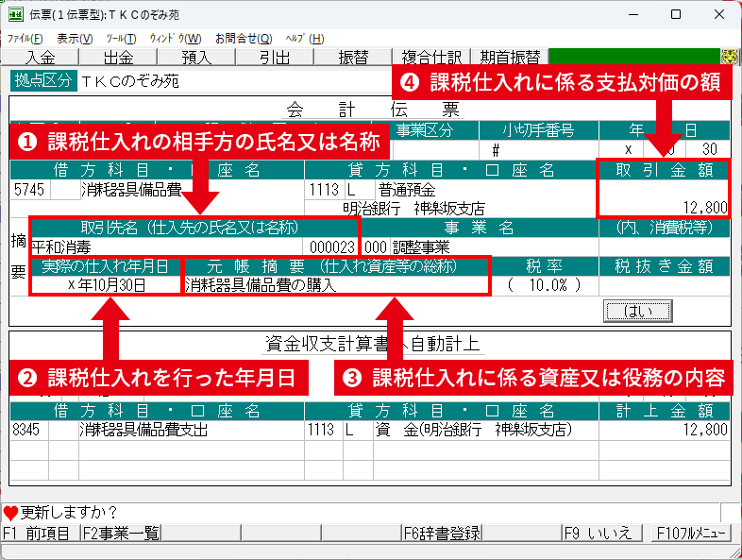This screenshot has width=742, height=560.
Task: Click the 元帳摘要 field with 消耗器具備品費の購入
Action: (335, 284)
